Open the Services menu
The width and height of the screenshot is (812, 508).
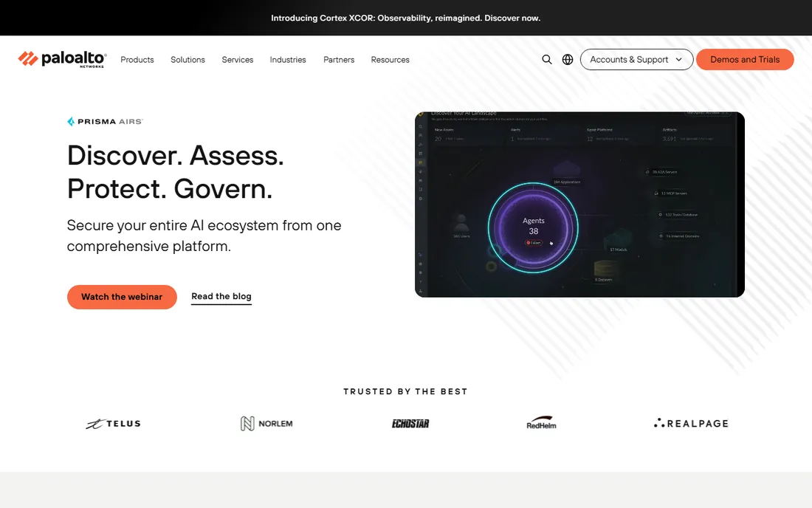[238, 60]
